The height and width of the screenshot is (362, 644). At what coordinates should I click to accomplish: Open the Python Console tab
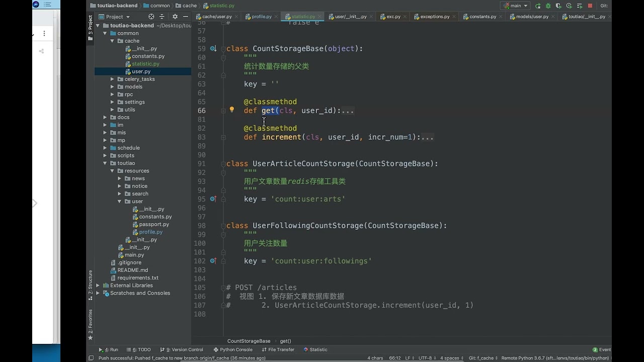tap(233, 349)
